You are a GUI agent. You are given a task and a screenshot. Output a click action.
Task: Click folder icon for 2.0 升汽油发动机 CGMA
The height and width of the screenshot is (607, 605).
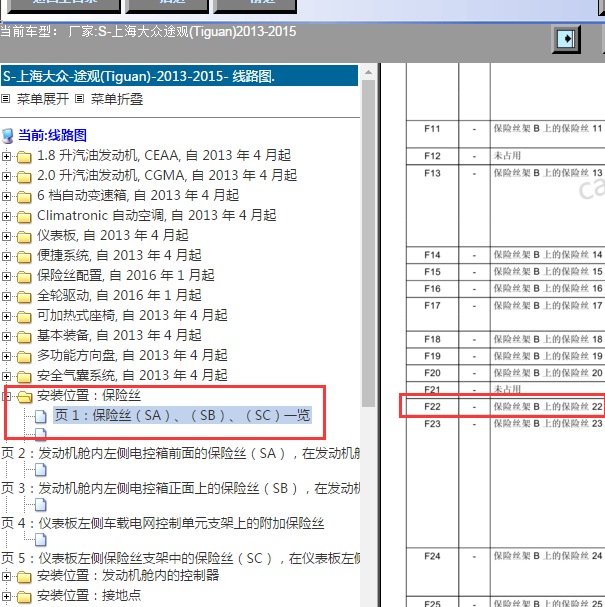[x=24, y=177]
